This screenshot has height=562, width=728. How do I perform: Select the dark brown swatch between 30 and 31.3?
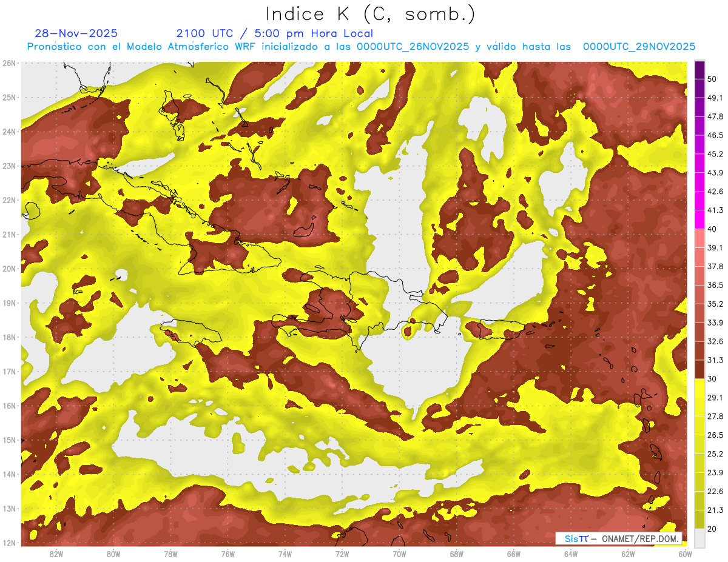[699, 369]
